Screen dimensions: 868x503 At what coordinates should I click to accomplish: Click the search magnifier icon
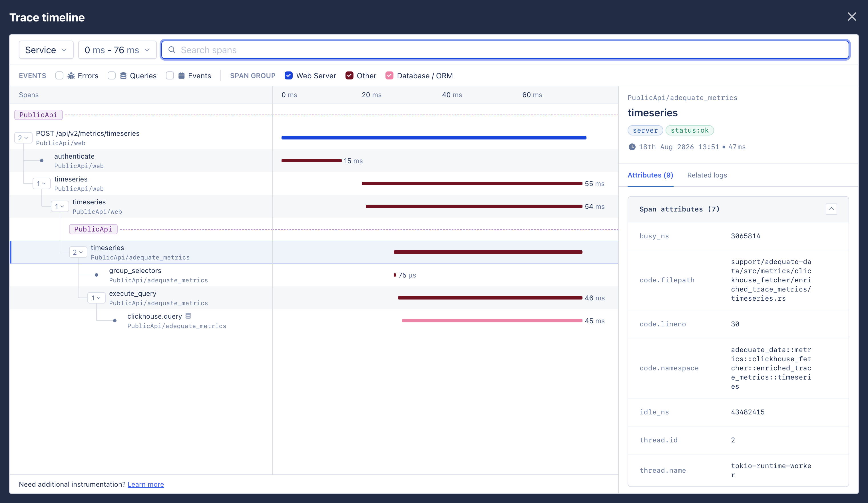pyautogui.click(x=172, y=50)
